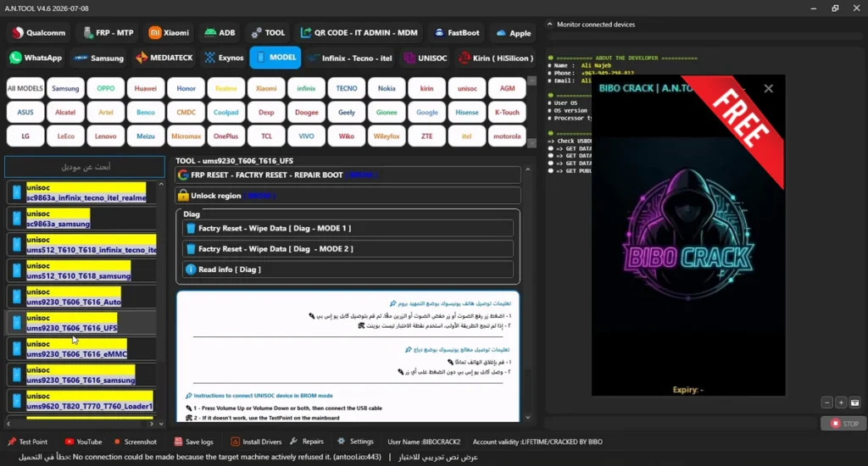The height and width of the screenshot is (466, 868).
Task: Select unisoc ums9230_T606_T616_samsung model
Action: click(x=82, y=374)
